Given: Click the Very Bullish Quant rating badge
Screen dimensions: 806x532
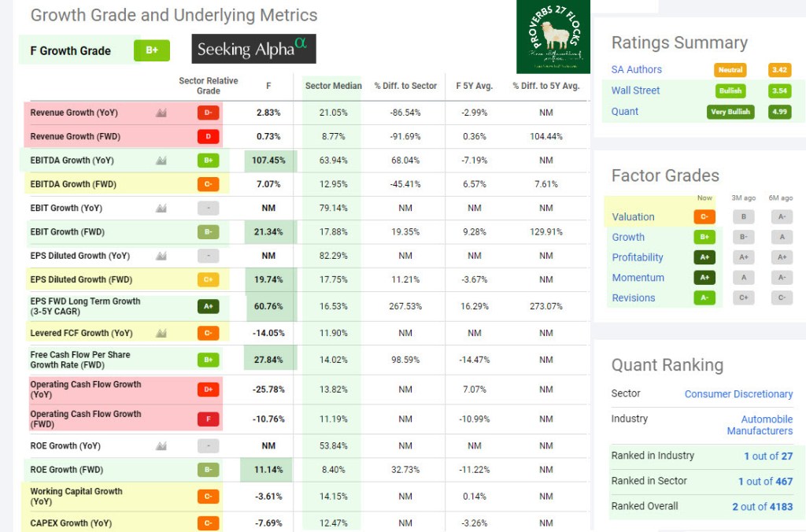Looking at the screenshot, I should (730, 112).
